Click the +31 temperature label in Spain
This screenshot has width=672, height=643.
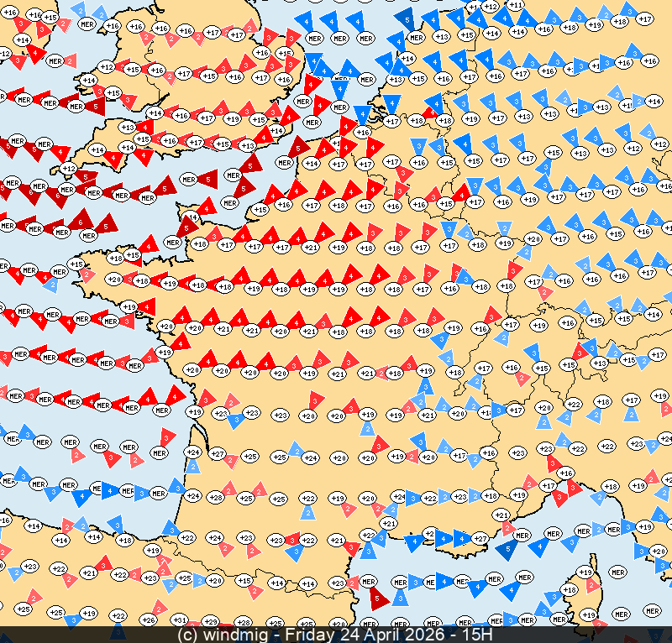pyautogui.click(x=179, y=619)
